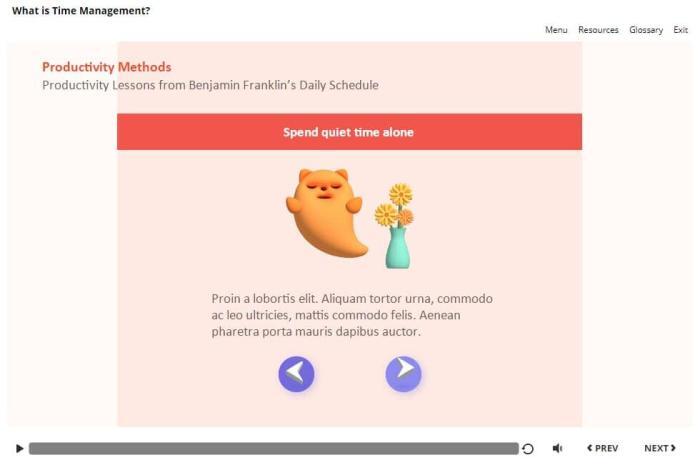Viewport: 700px width, 470px height.
Task: Click the purple right arrow button
Action: pyautogui.click(x=404, y=374)
